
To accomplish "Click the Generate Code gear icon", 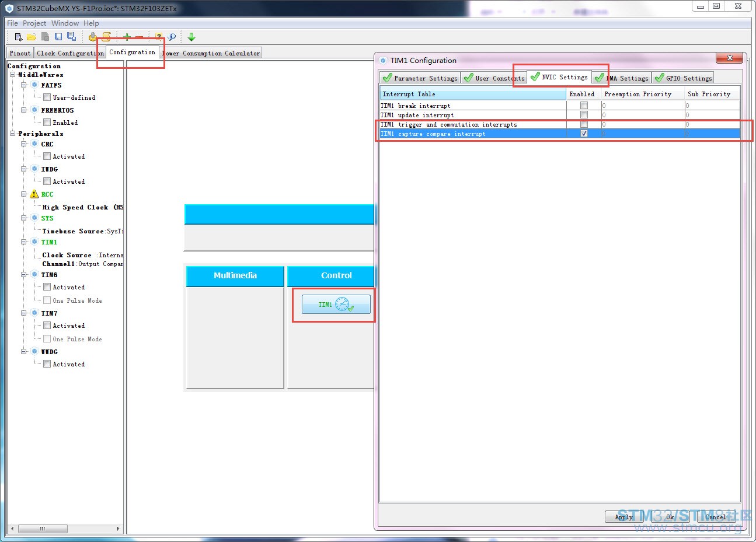I will (x=93, y=37).
